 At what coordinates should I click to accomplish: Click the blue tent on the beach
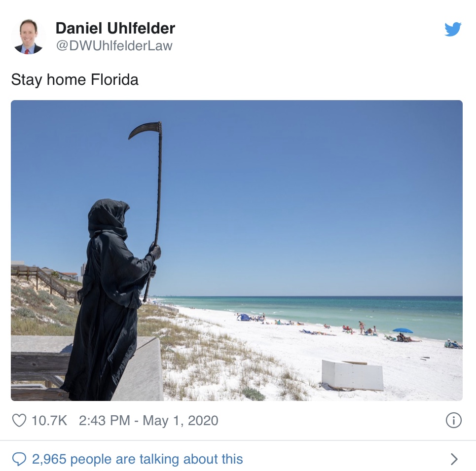pyautogui.click(x=244, y=318)
